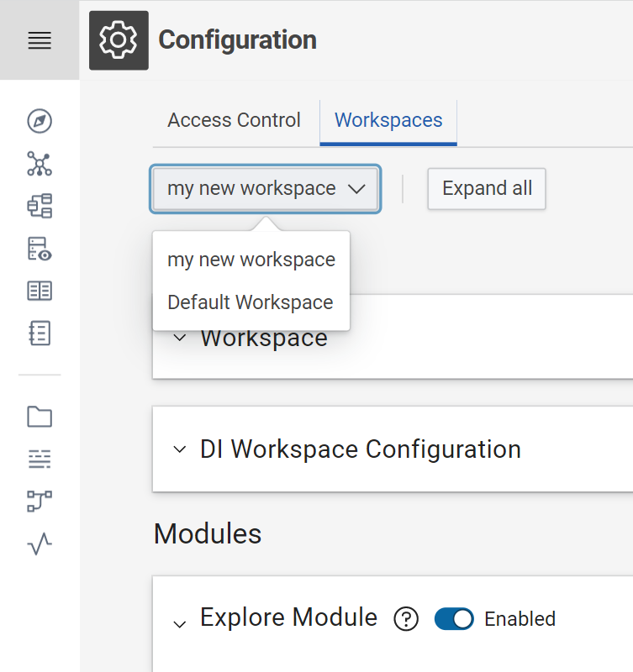Click the Expand all button
Screen dimensions: 633x672
pos(486,188)
